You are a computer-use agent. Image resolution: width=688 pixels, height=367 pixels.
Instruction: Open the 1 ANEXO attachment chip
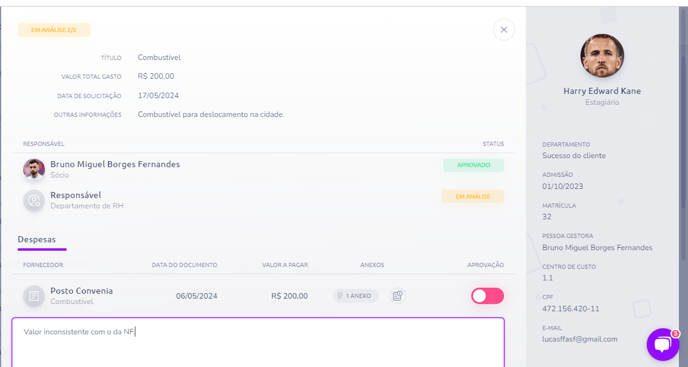(355, 296)
